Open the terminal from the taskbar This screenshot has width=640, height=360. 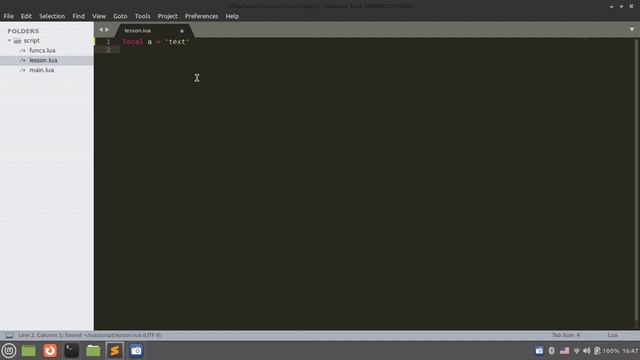(x=71, y=351)
